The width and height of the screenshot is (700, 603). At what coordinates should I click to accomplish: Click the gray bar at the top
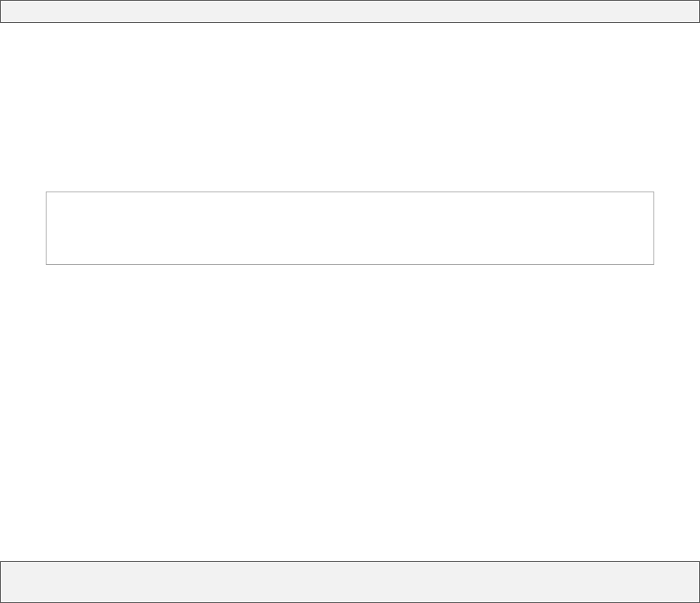pyautogui.click(x=350, y=11)
